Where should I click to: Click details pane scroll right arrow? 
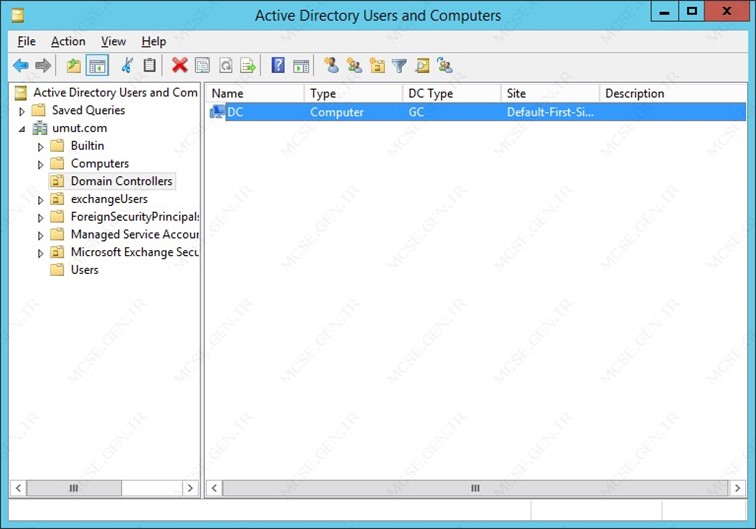(x=737, y=488)
